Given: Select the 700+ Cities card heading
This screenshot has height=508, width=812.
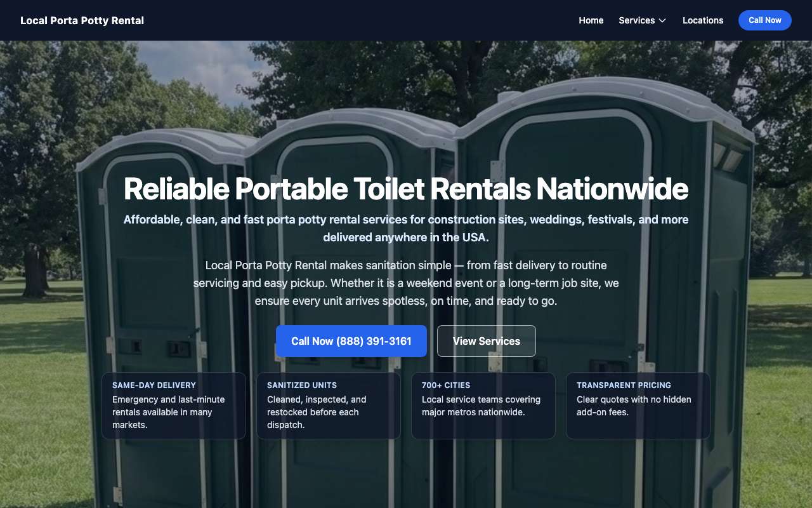Looking at the screenshot, I should pos(446,385).
